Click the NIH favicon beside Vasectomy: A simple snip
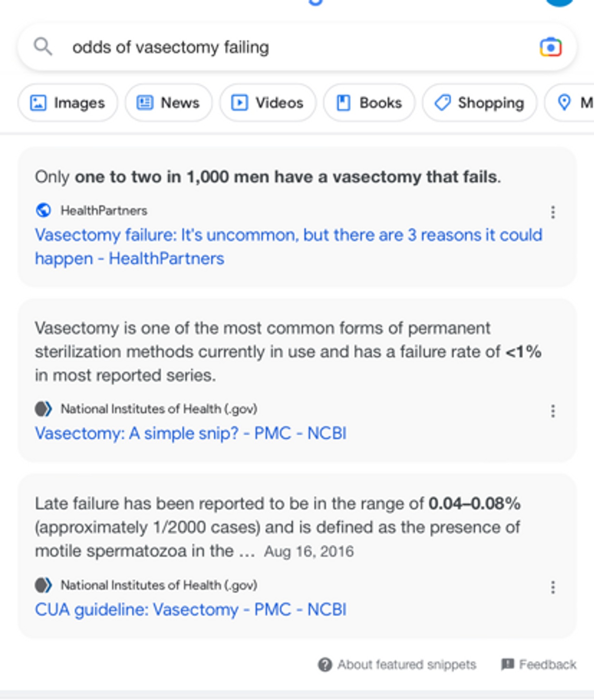594x700 pixels. pyautogui.click(x=43, y=409)
